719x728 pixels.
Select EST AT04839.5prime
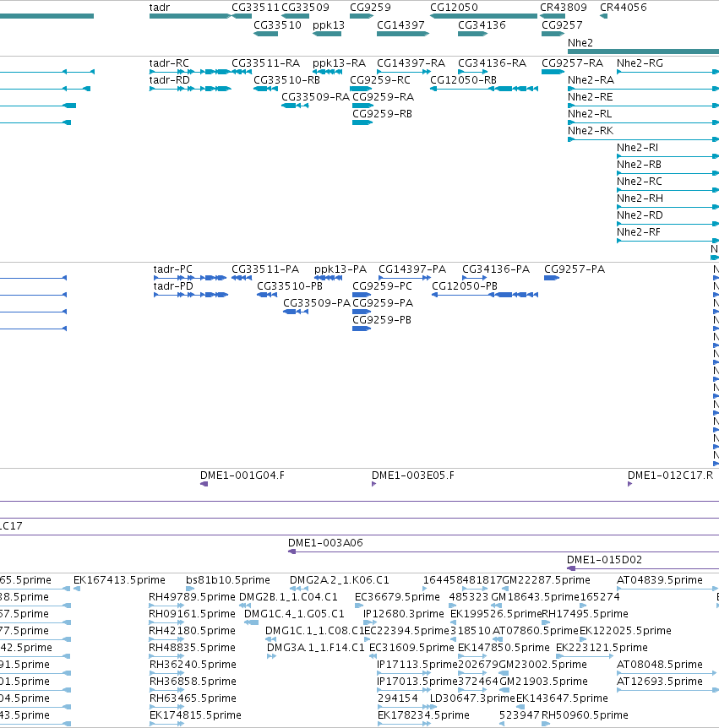tap(659, 580)
